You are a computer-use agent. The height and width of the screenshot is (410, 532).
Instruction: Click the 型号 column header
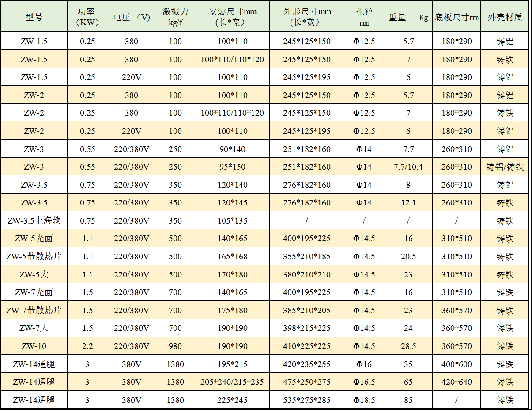click(34, 17)
